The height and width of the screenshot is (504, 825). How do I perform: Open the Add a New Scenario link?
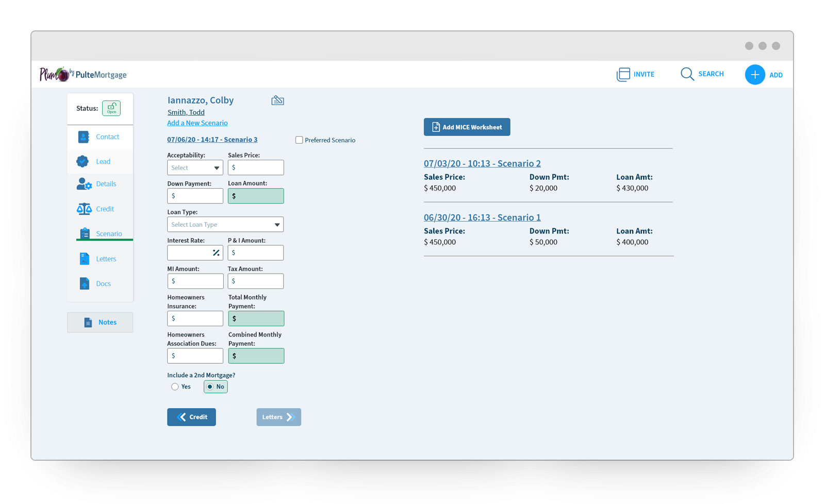[x=197, y=123]
